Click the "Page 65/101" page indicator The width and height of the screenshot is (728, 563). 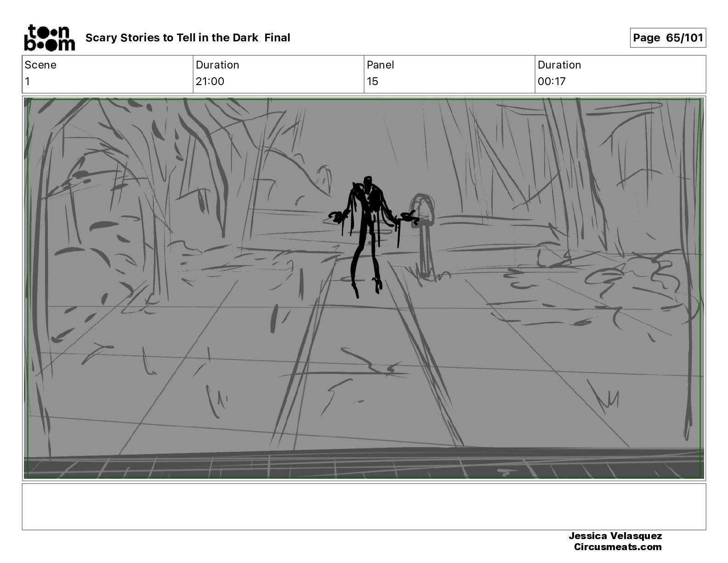[668, 38]
